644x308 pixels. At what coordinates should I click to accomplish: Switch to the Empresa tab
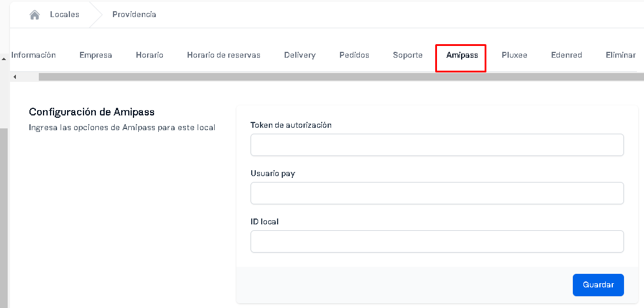pos(96,55)
